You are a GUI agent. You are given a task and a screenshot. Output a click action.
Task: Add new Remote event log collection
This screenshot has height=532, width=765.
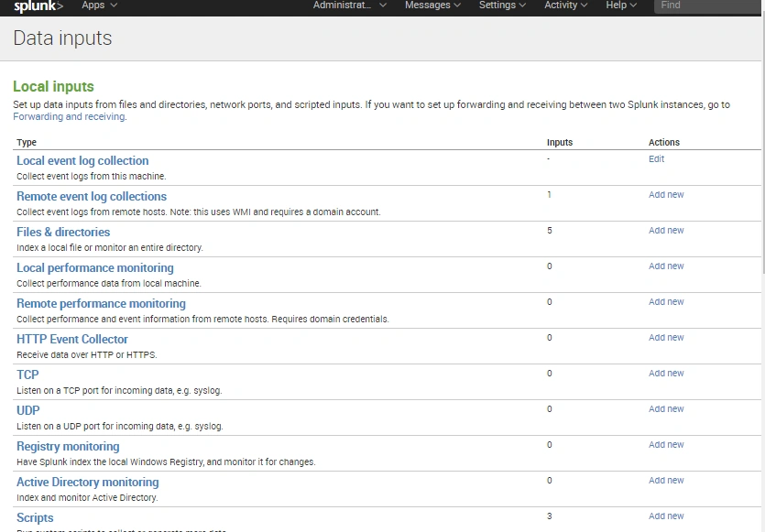(x=666, y=194)
